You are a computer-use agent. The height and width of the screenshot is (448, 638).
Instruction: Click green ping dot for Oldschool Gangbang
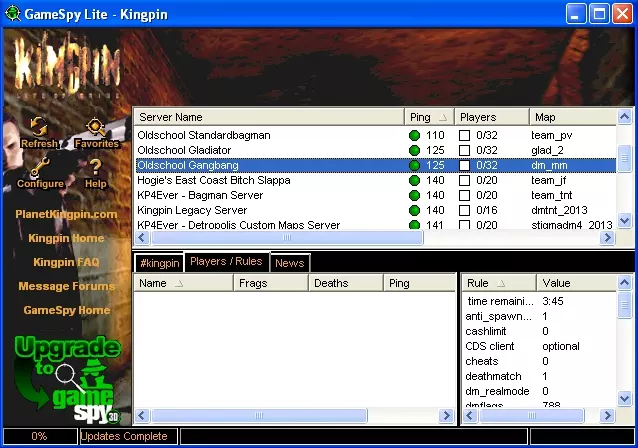pyautogui.click(x=414, y=165)
